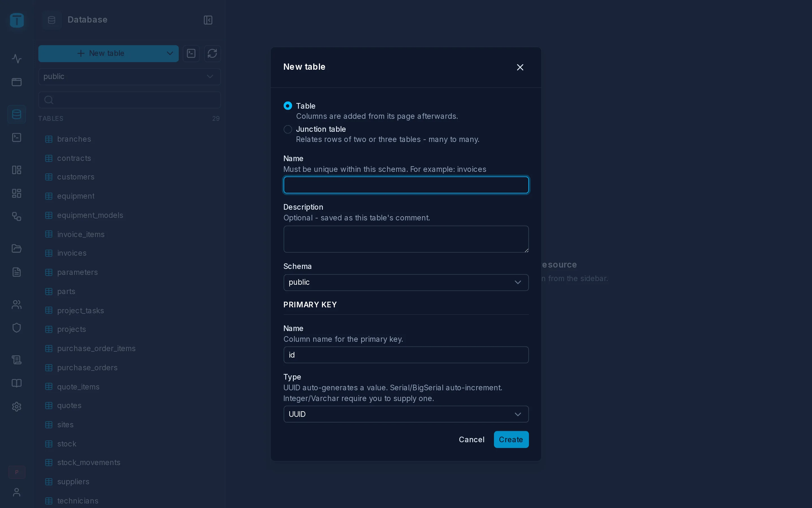
Task: Open the settings gear icon
Action: pos(17,406)
